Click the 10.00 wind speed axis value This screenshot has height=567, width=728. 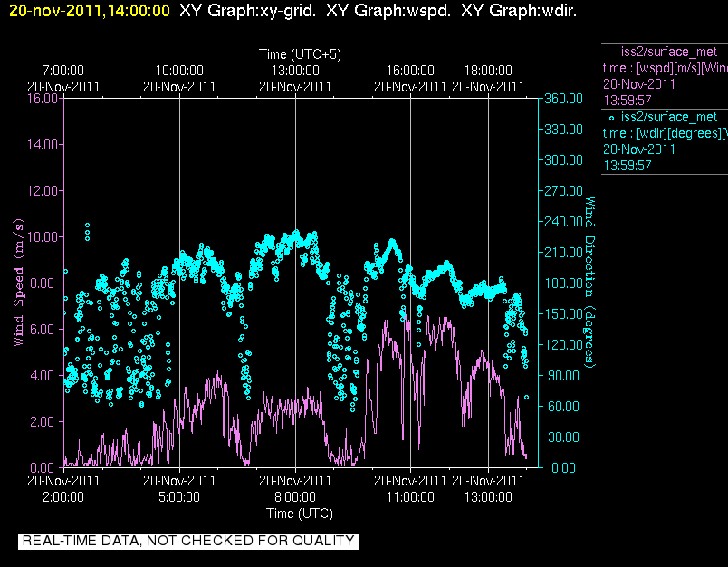point(43,237)
